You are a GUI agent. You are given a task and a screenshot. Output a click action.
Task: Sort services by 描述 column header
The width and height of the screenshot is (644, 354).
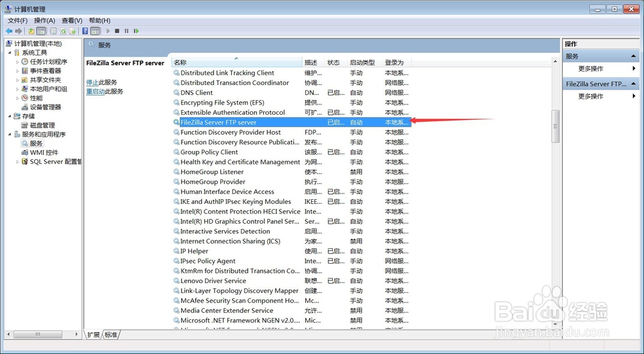(x=313, y=63)
